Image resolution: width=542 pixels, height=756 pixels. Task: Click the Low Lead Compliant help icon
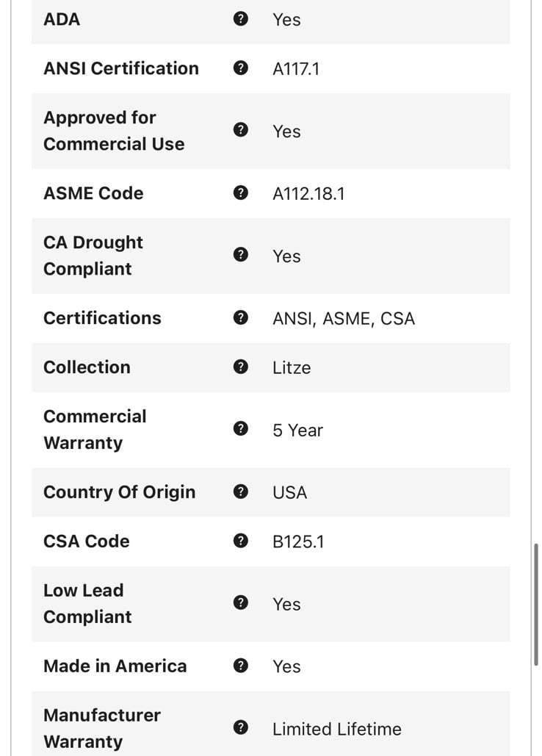[x=240, y=602]
